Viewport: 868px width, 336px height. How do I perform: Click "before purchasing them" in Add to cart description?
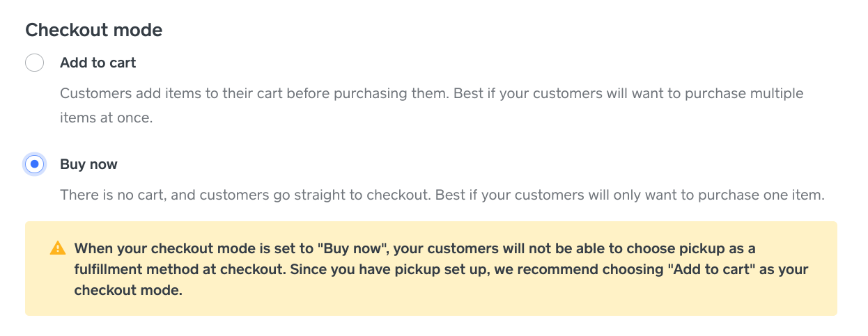point(375,93)
